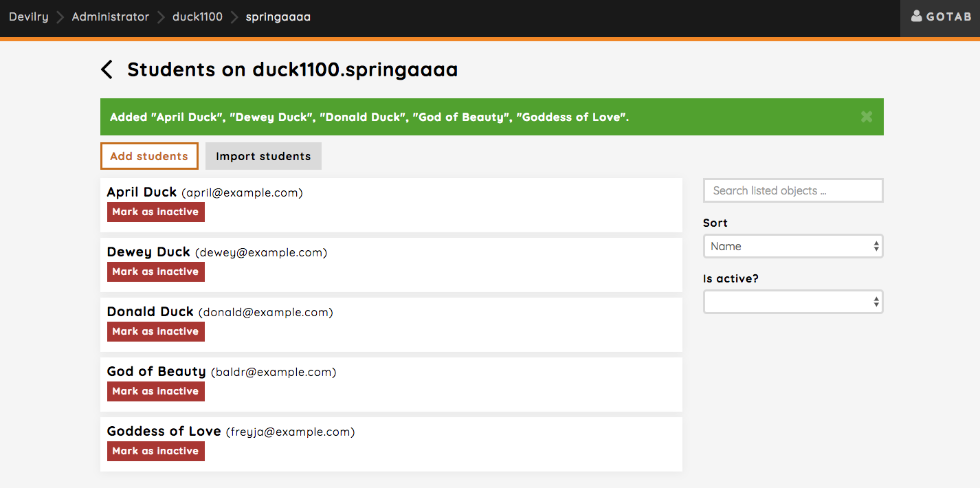Click the Add students button
980x488 pixels.
click(149, 156)
